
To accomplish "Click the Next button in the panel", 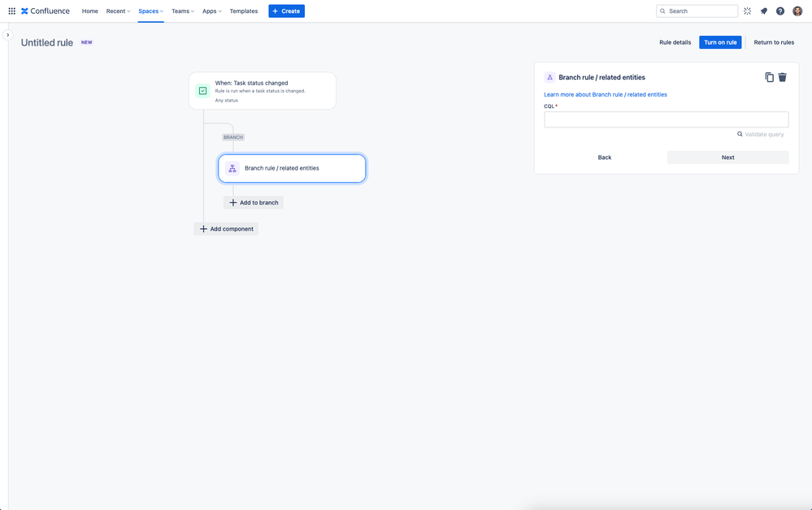I will tap(727, 157).
